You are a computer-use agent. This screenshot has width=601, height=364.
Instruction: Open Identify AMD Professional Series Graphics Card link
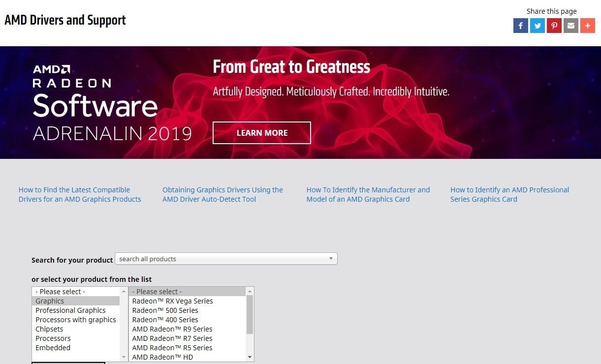point(509,194)
